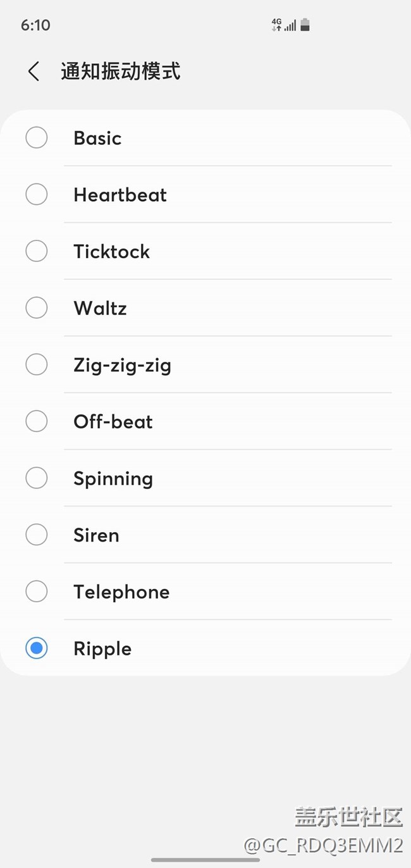411x868 pixels.
Task: Tap the Spinning vibration pattern label
Action: click(113, 479)
